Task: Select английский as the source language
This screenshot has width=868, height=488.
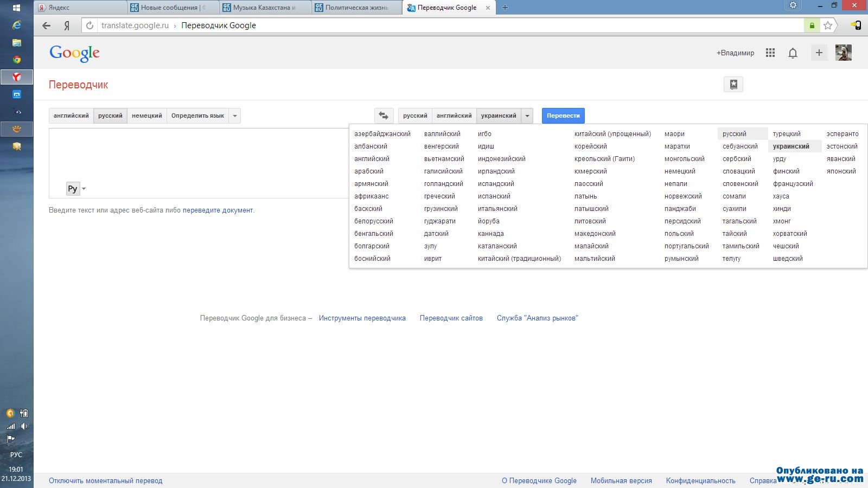Action: 71,115
